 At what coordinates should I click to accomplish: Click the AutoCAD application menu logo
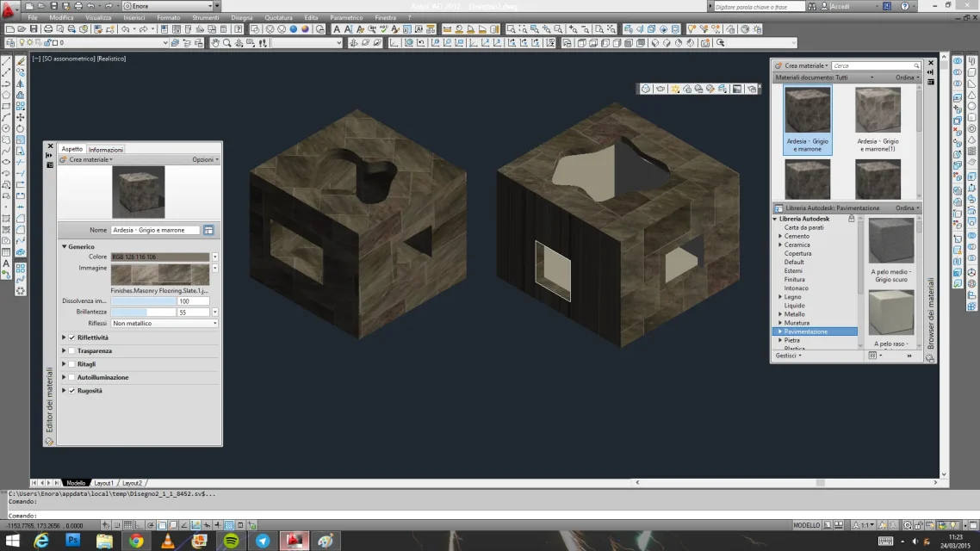tap(10, 10)
